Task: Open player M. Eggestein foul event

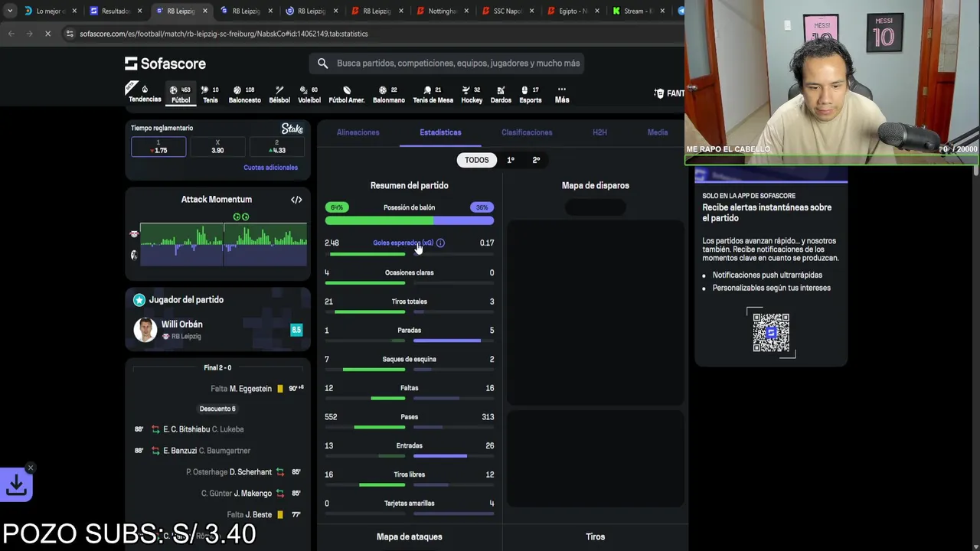Action: pos(250,389)
